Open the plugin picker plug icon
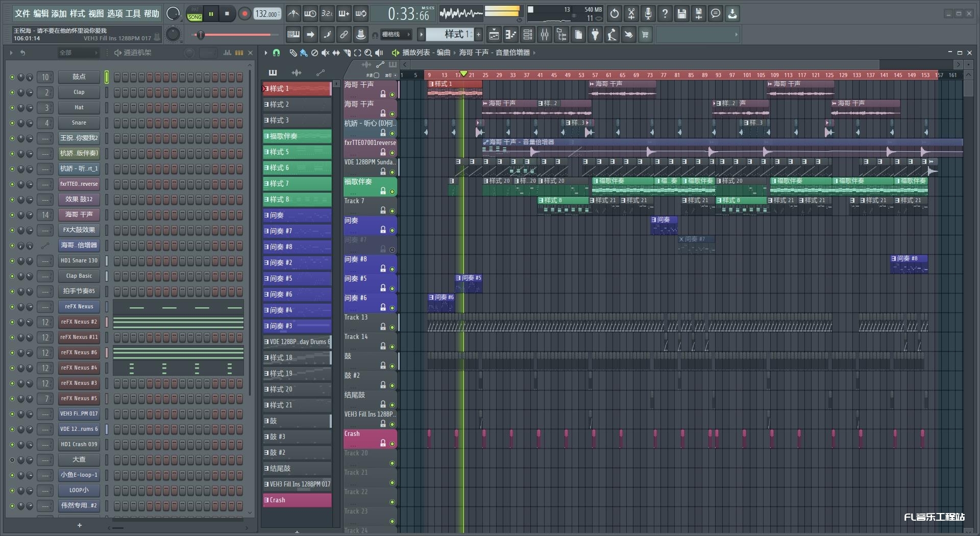This screenshot has height=536, width=980. 595,35
